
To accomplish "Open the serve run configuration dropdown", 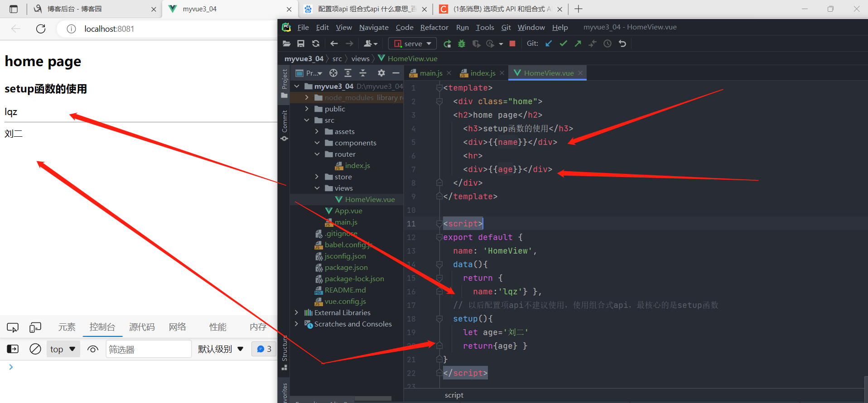I will click(x=413, y=43).
